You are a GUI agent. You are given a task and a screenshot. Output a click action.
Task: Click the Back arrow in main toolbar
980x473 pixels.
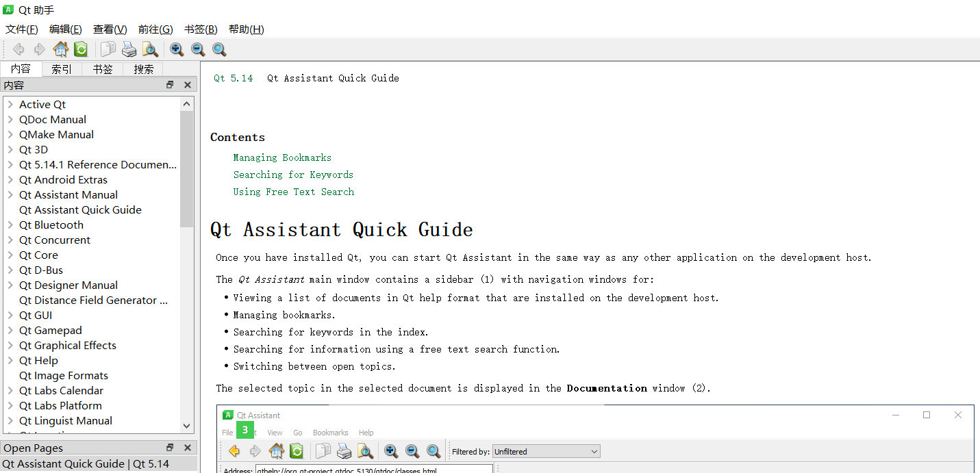pos(19,49)
